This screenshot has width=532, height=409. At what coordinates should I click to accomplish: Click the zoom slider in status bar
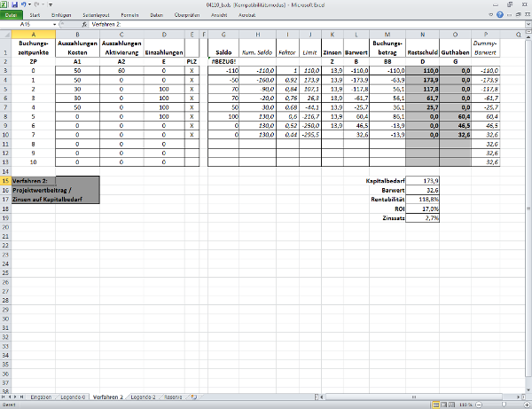[502, 405]
